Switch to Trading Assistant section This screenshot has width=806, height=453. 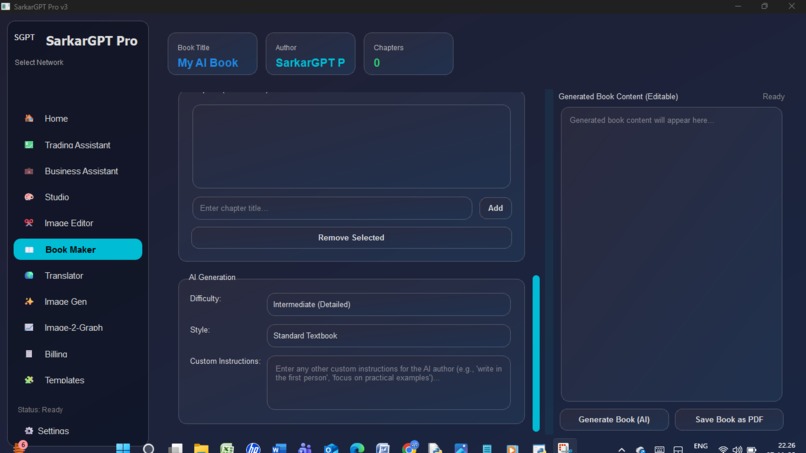point(78,145)
